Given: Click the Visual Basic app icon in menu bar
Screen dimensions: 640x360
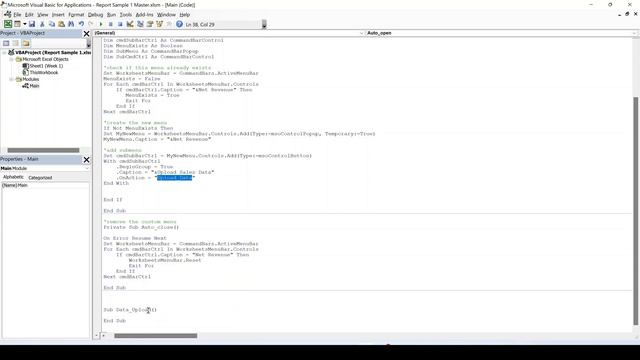Looking at the screenshot, I should [x=7, y=15].
